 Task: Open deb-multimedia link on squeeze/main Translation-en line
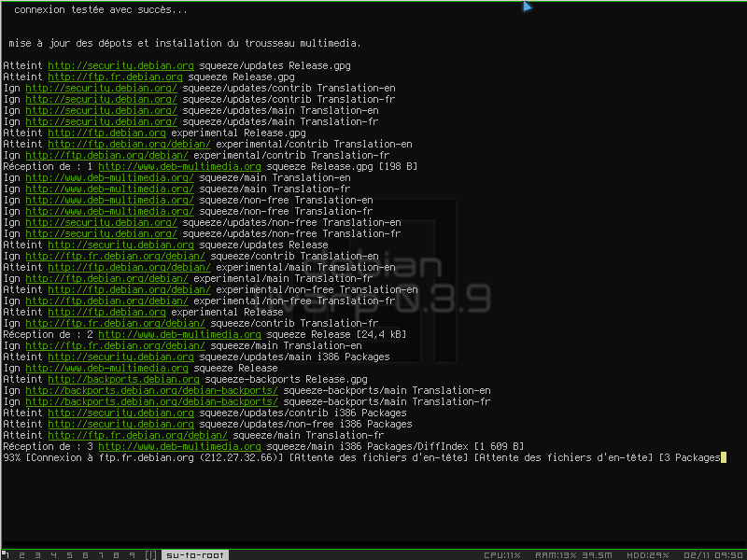click(x=109, y=177)
